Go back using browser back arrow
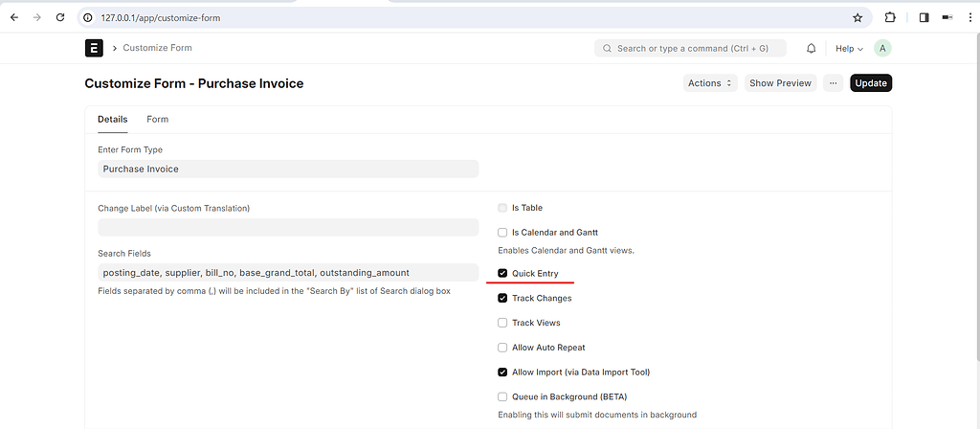Screen dimensions: 980x429 click(14, 17)
